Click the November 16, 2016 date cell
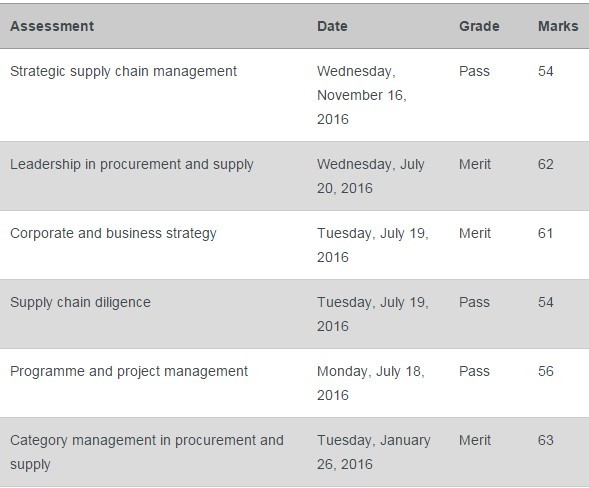 tap(362, 95)
